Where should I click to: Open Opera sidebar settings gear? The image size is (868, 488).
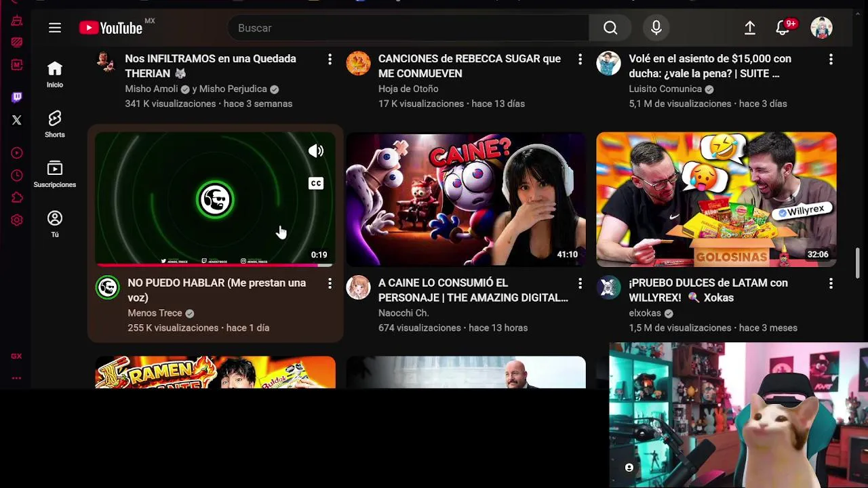coord(17,220)
